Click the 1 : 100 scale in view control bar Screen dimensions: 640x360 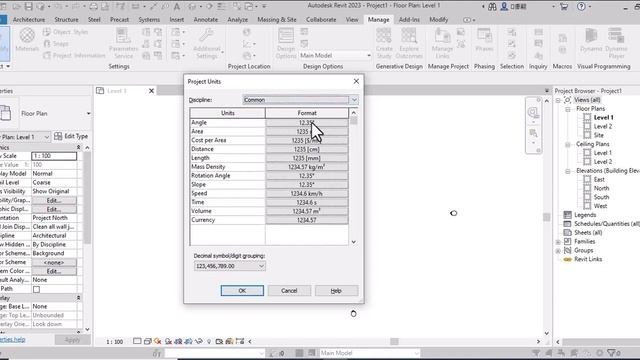(114, 342)
